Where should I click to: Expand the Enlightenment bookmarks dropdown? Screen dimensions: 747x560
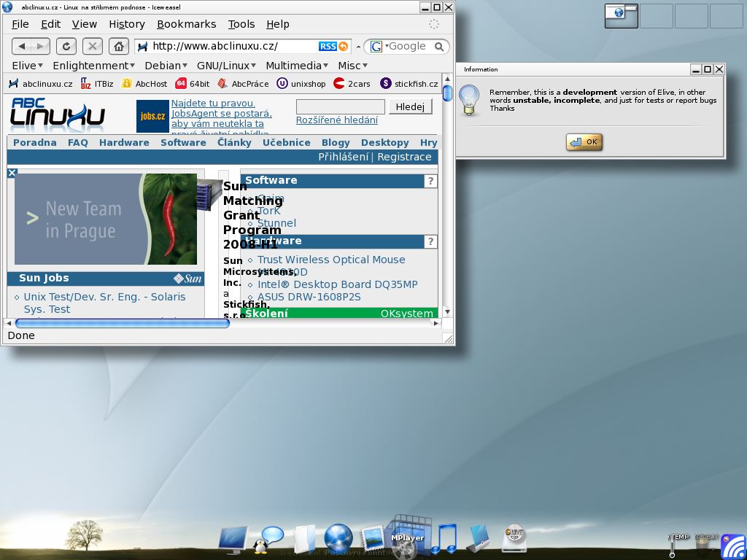click(93, 66)
